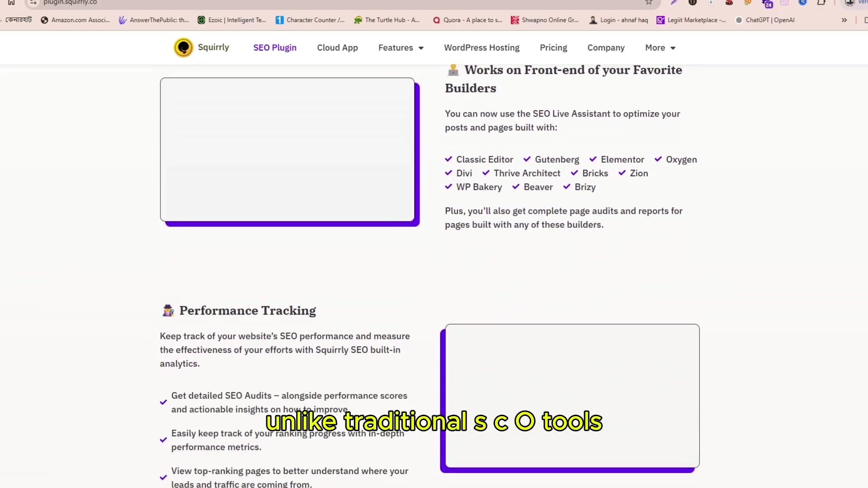Click the Classic Editor list item
Viewport: 868px width, 488px height.
(479, 160)
